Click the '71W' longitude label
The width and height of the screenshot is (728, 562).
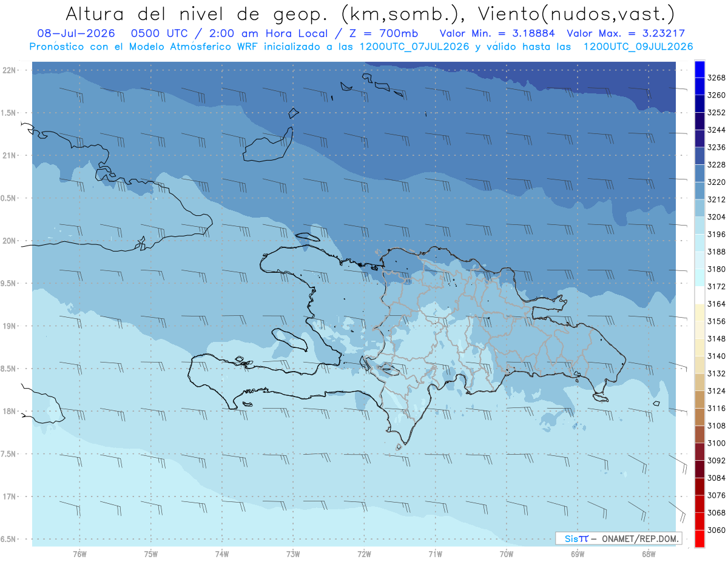[435, 554]
